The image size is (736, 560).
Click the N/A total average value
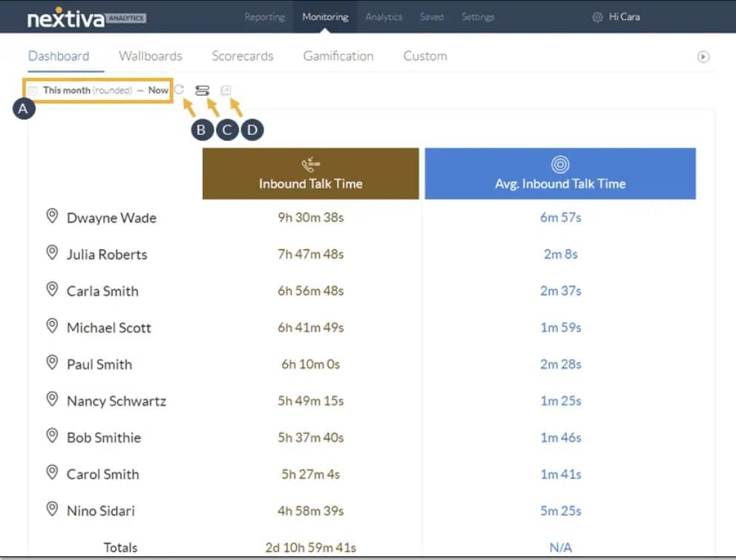560,547
